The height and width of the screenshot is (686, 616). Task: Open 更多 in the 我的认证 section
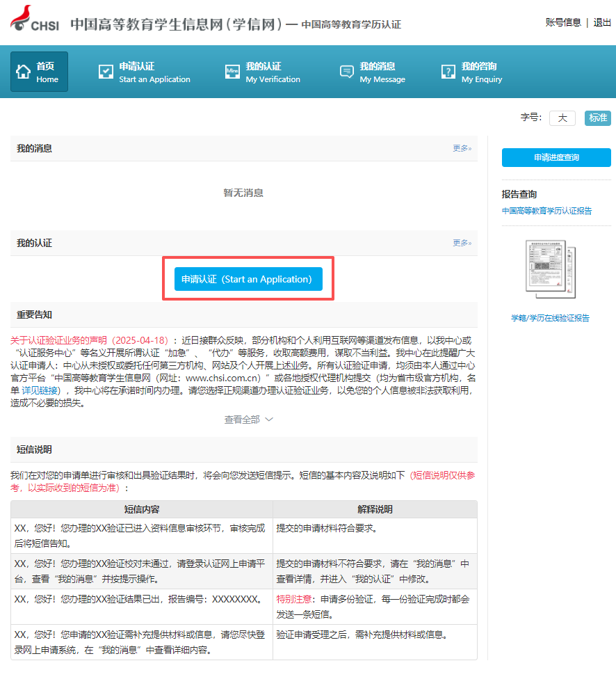click(462, 243)
